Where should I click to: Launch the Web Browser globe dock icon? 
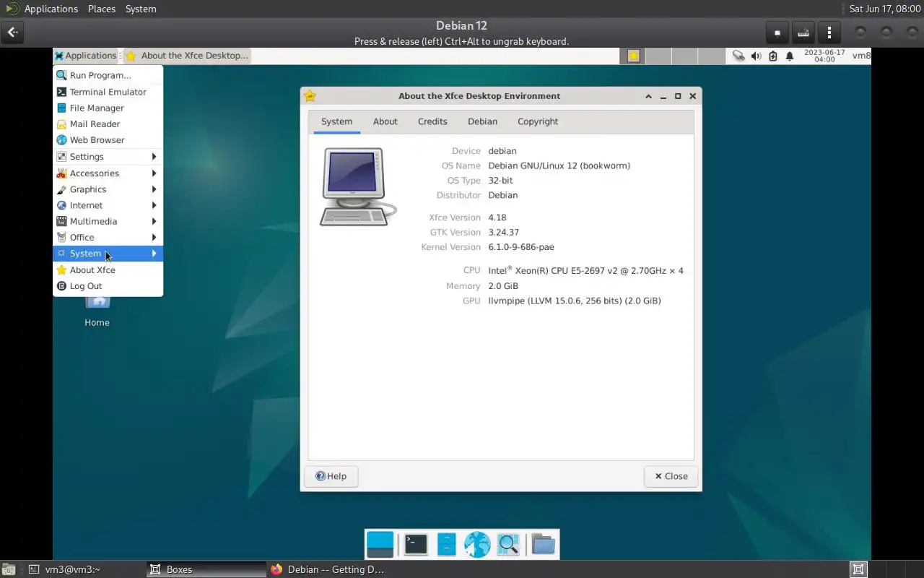[x=477, y=545]
